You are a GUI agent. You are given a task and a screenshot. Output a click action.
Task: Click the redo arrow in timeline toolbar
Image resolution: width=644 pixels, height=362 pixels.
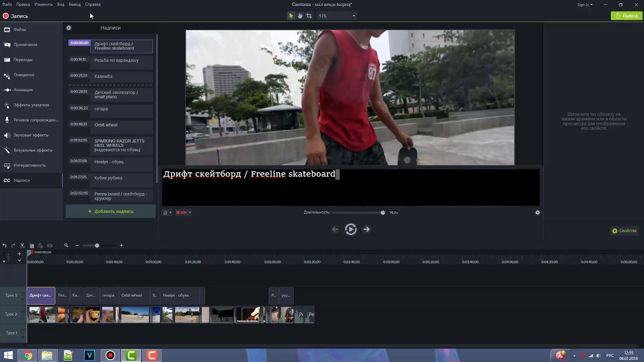coord(13,245)
